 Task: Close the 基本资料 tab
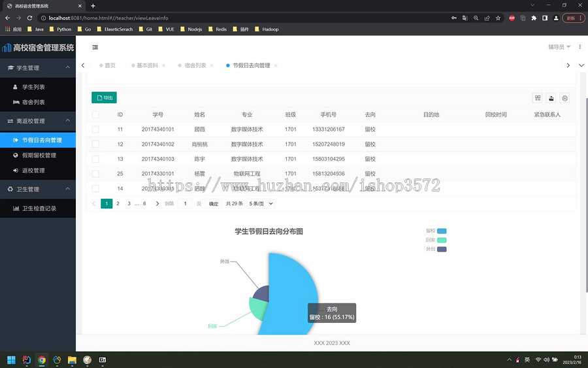(x=164, y=65)
